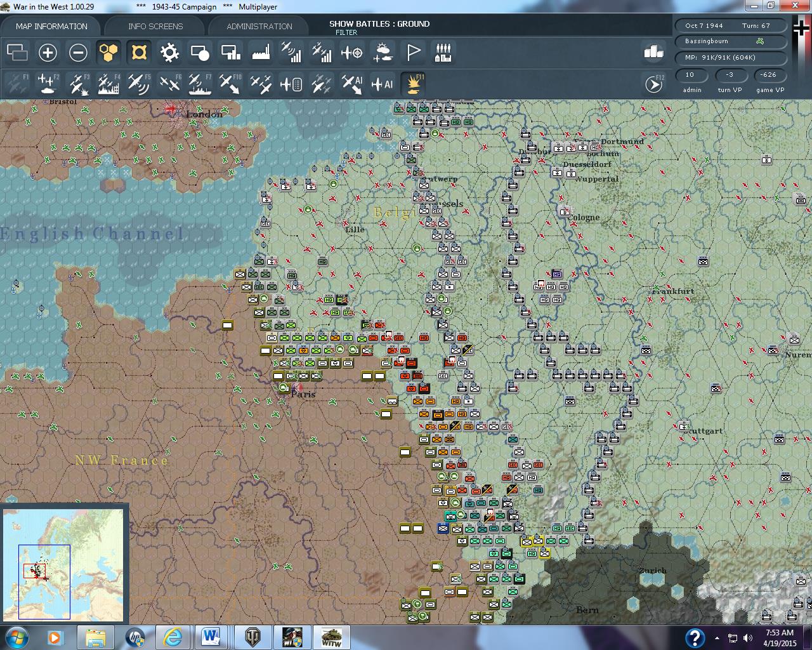Image resolution: width=812 pixels, height=650 pixels.
Task: Select the Frankfurt city label on the map
Action: pyautogui.click(x=673, y=291)
